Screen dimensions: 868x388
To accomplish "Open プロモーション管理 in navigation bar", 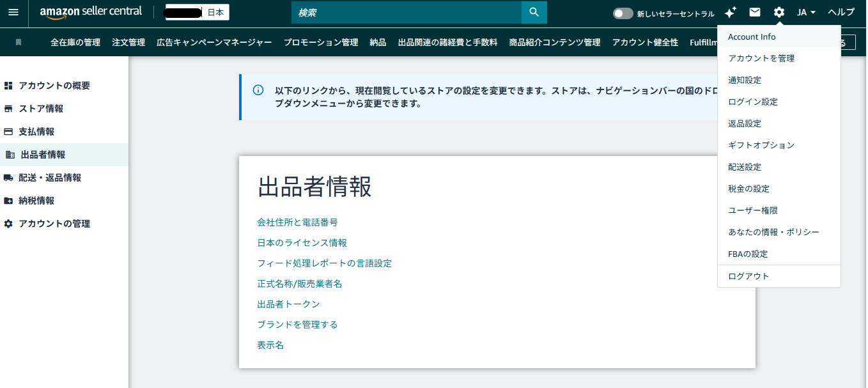I will point(321,42).
